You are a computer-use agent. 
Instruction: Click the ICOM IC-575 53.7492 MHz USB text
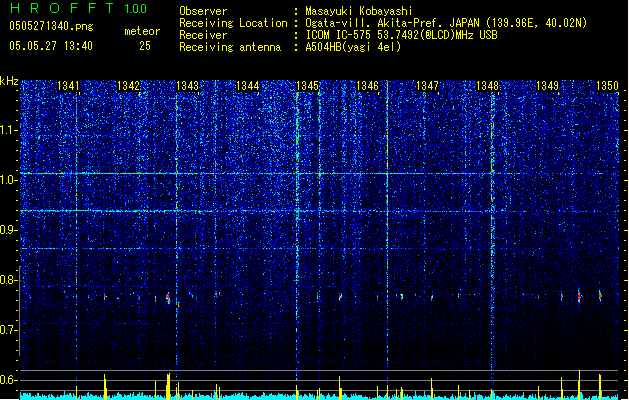[401, 35]
